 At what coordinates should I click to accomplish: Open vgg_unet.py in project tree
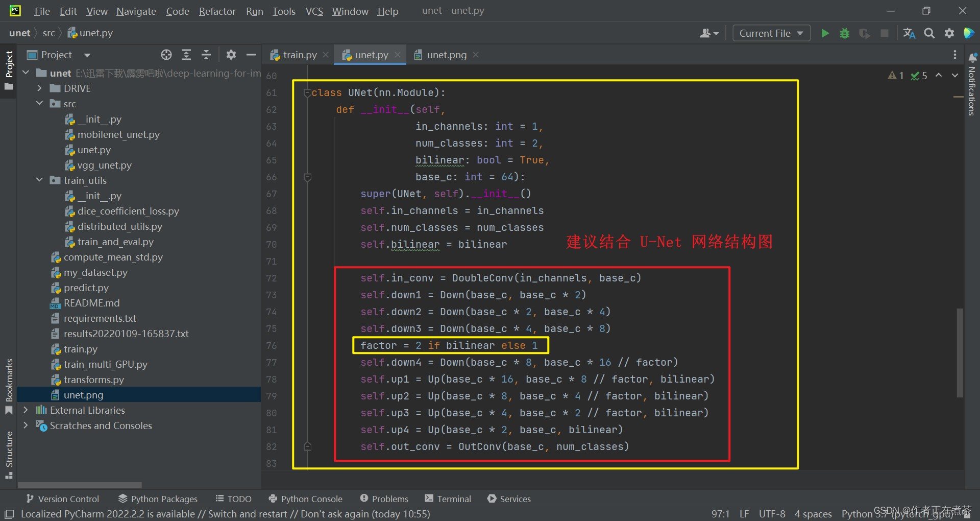(x=105, y=165)
